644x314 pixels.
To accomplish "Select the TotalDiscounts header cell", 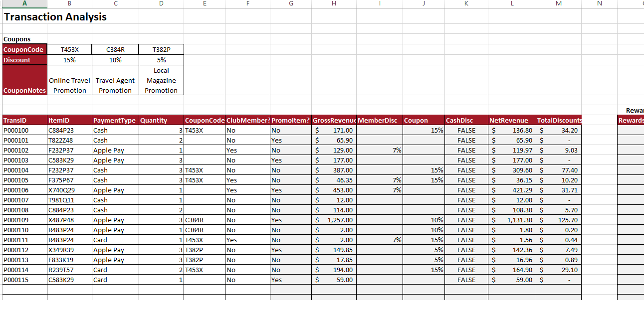I will 558,120.
